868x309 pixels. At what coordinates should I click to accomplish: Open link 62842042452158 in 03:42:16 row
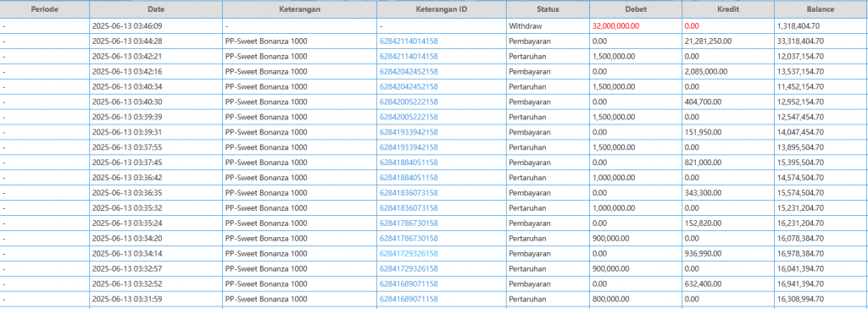tap(409, 72)
